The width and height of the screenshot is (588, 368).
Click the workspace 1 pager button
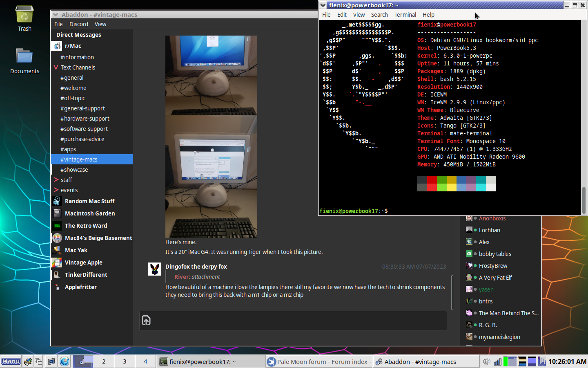83,361
